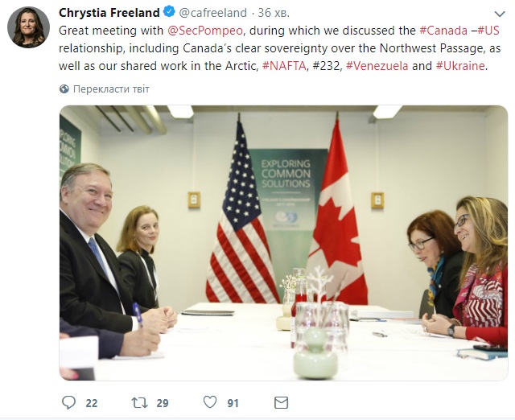Click the #232 hashtag

click(327, 66)
